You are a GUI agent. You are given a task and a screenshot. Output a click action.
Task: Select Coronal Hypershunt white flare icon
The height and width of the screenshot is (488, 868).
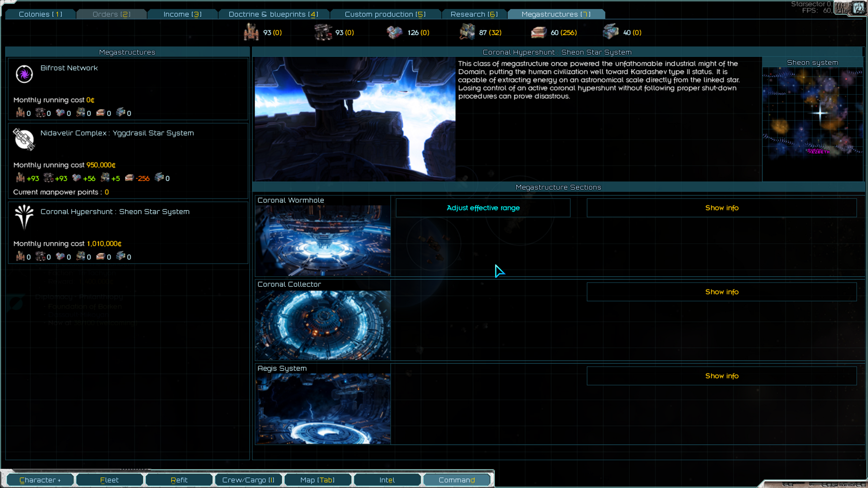24,217
